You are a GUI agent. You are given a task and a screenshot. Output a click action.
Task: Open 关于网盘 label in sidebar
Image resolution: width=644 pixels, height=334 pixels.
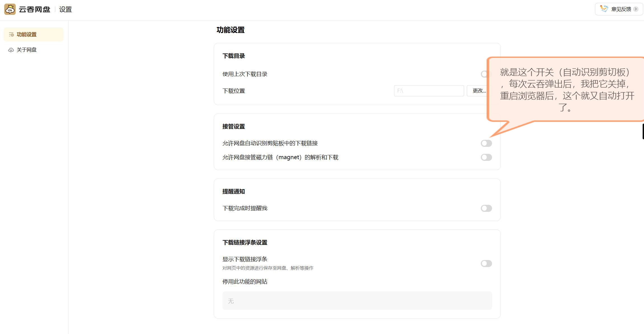pyautogui.click(x=27, y=50)
